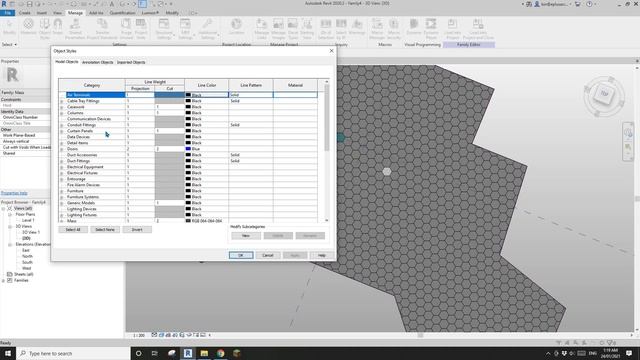640x360 pixels.
Task: Expand the Casework category row
Action: coord(62,107)
